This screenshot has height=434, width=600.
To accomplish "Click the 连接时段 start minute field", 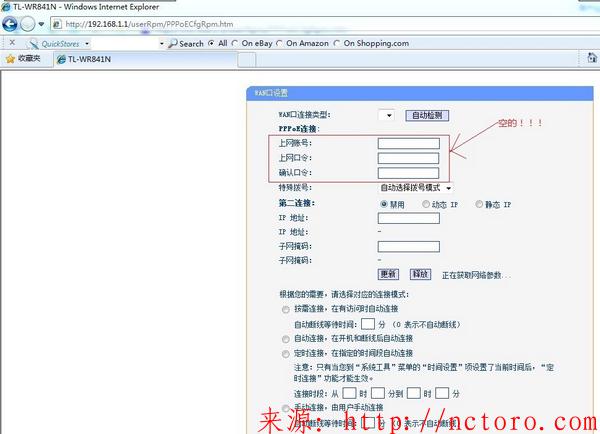I will coord(378,393).
